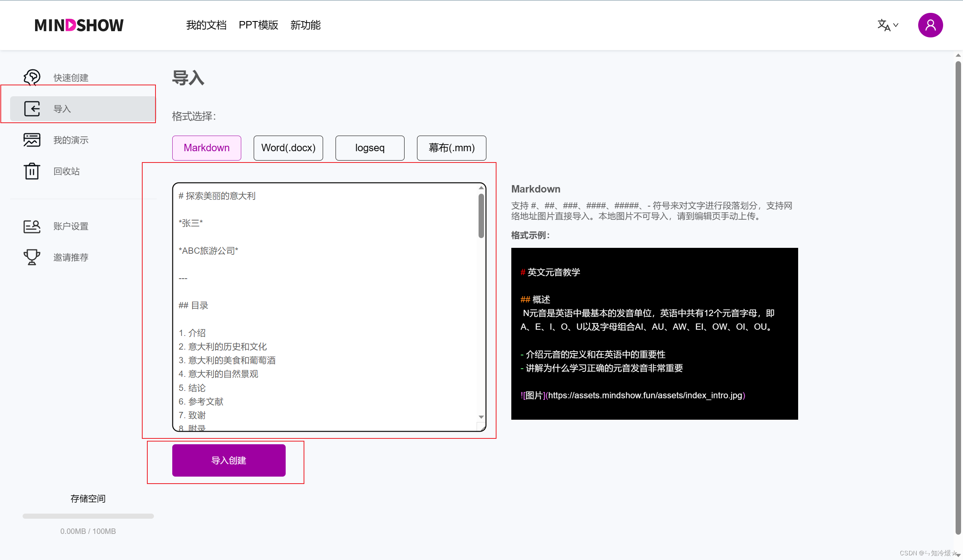Click the line '3. 意大利的美食和葡萄酒'
Viewport: 963px width, 560px height.
227,360
